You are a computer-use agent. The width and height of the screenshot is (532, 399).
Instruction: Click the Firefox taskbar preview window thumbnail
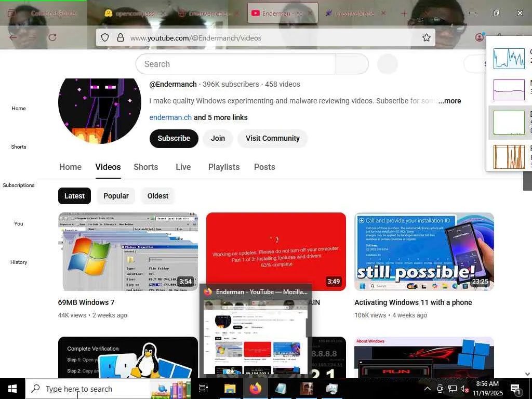(255, 337)
